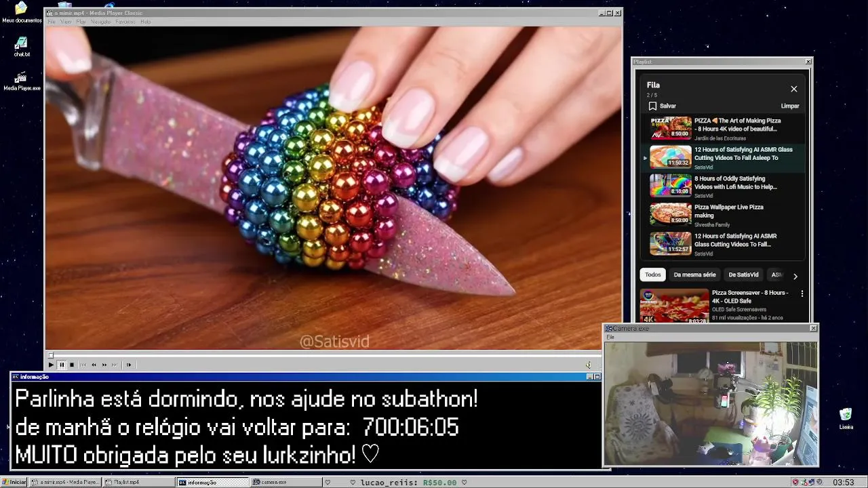868x488 pixels.
Task: Maximize the Media Player Classic window
Action: coord(609,13)
